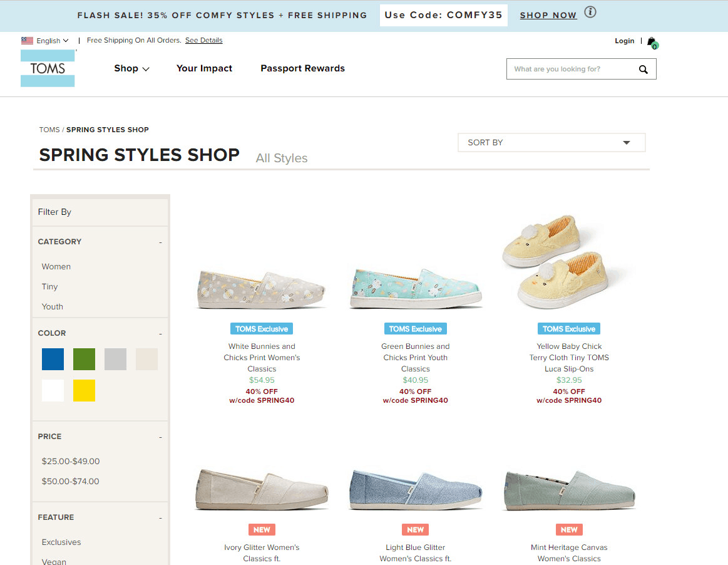Click White Bunnies and Chicks product title
The width and height of the screenshot is (728, 565).
coord(262,358)
